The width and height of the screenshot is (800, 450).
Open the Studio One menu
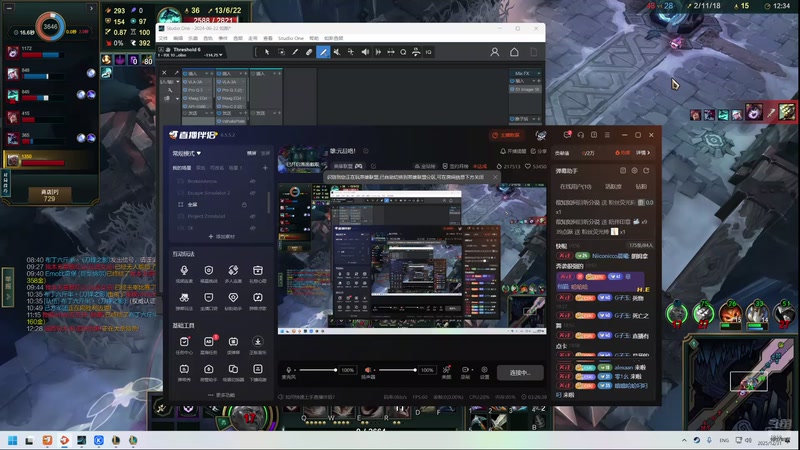click(291, 38)
